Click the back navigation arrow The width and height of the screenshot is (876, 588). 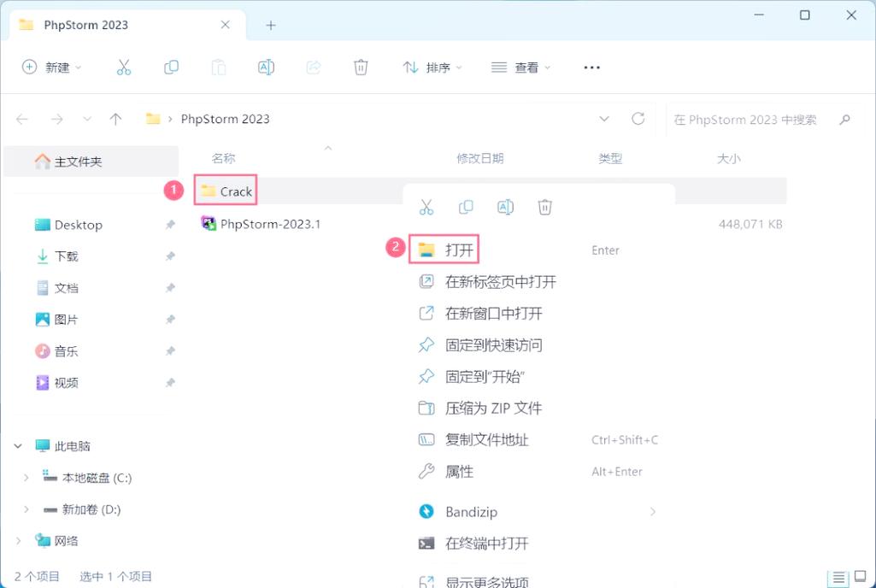click(x=22, y=119)
